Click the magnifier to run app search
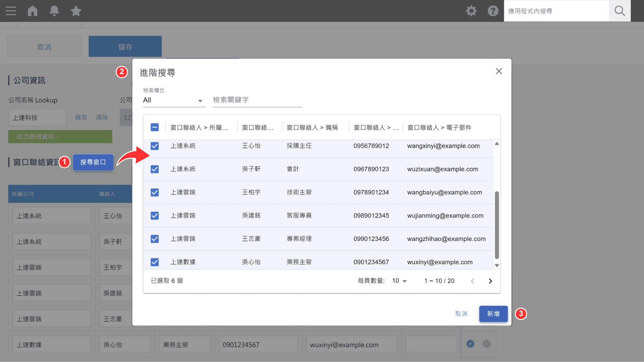Viewport: 644px width, 362px height. [620, 11]
